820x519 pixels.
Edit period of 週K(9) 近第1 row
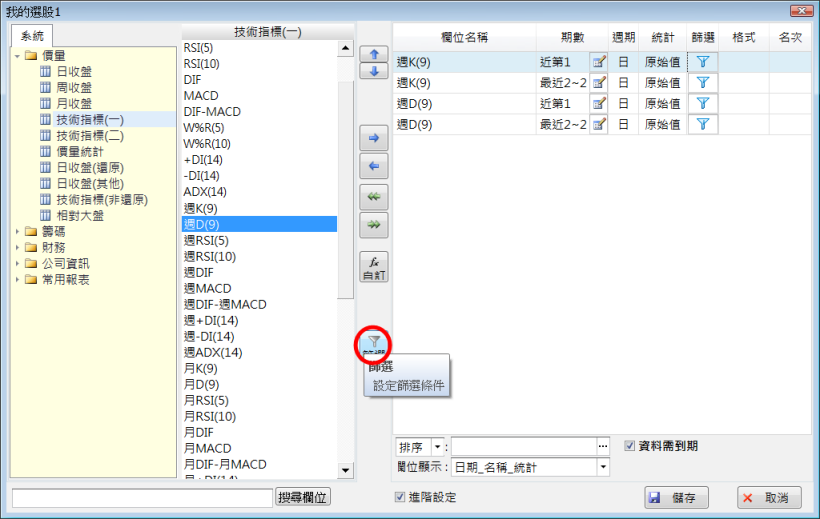coord(599,62)
